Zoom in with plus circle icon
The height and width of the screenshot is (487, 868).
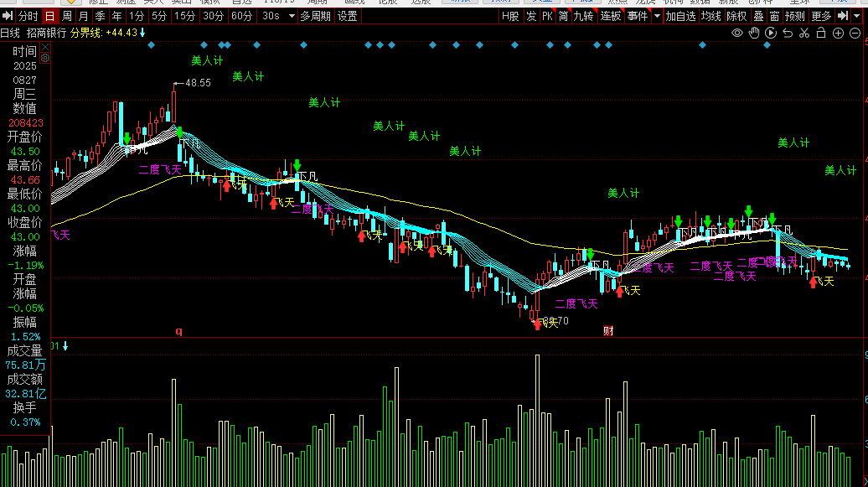point(838,34)
